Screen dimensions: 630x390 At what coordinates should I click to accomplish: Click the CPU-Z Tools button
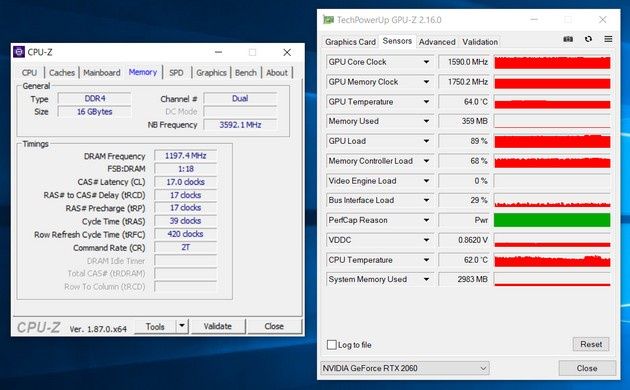point(155,326)
